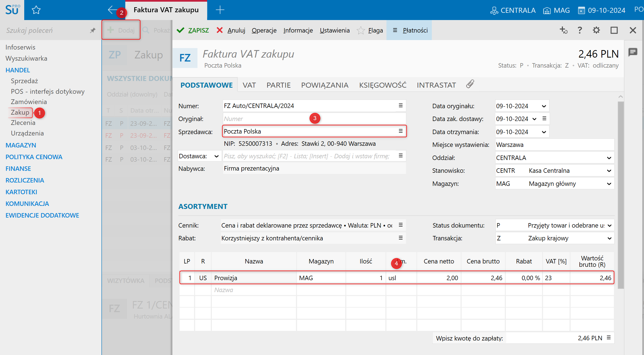
Task: Toggle the Flaga star flag
Action: 361,30
